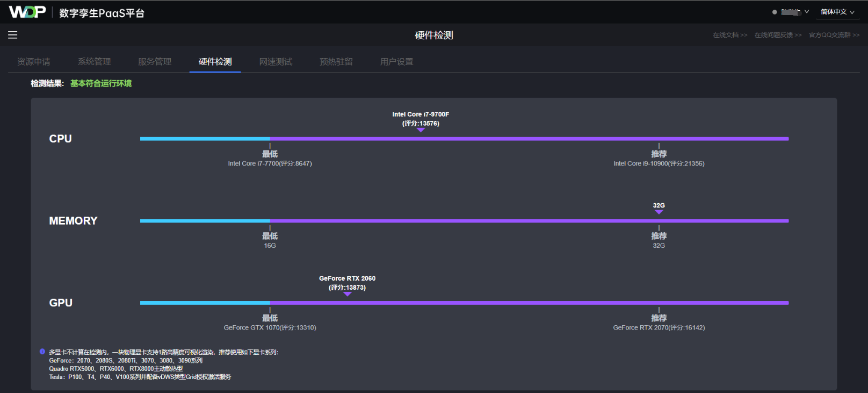Click the GeForce RTX 2060 label
The width and height of the screenshot is (868, 393).
pos(347,278)
